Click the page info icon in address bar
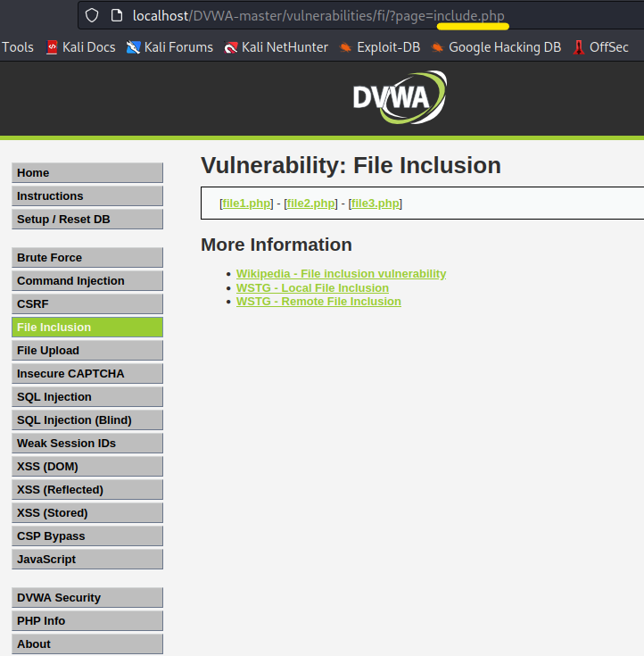 click(117, 15)
